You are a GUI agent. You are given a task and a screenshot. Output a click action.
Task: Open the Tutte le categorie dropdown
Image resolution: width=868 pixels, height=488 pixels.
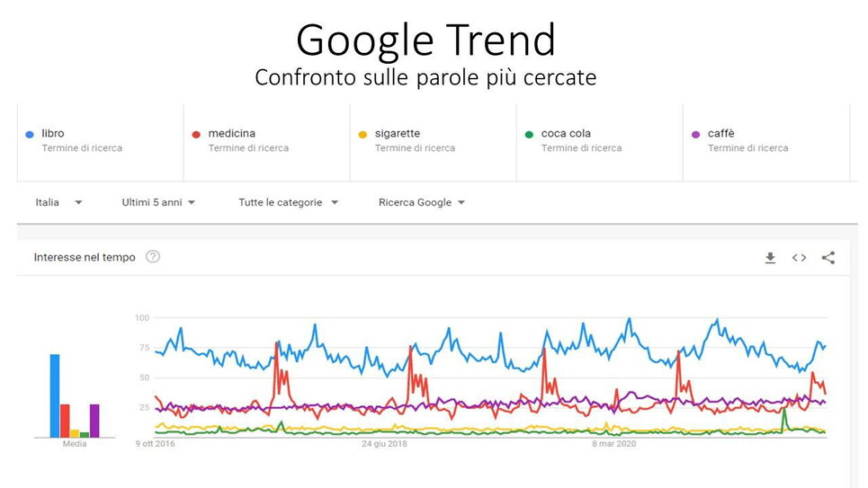pos(288,203)
